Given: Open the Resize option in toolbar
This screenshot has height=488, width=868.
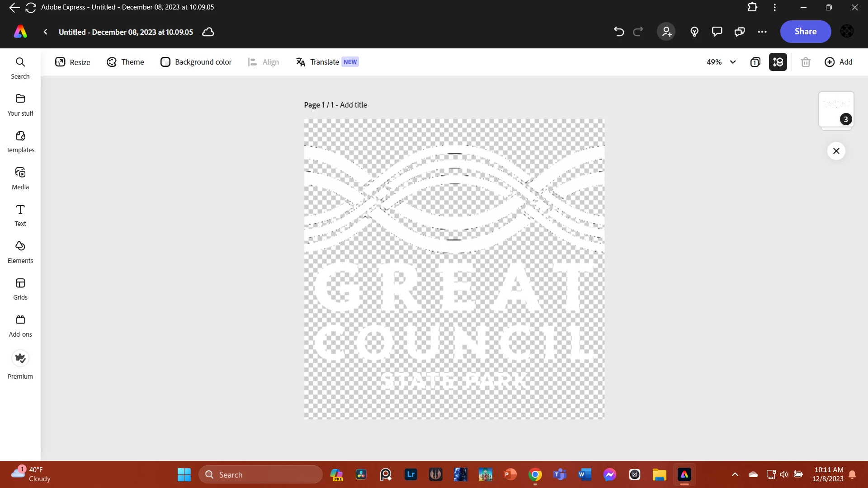Looking at the screenshot, I should point(73,62).
